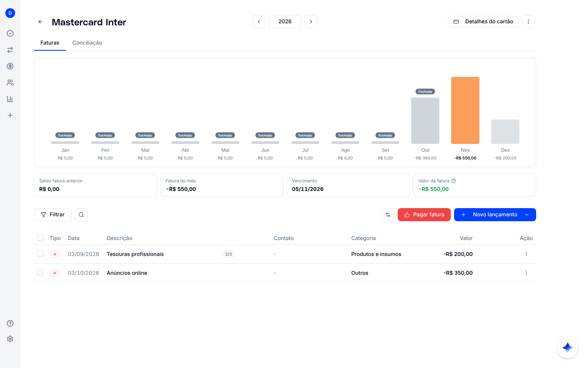Image resolution: width=588 pixels, height=368 pixels.
Task: Open the 2026 year selector
Action: pyautogui.click(x=285, y=22)
